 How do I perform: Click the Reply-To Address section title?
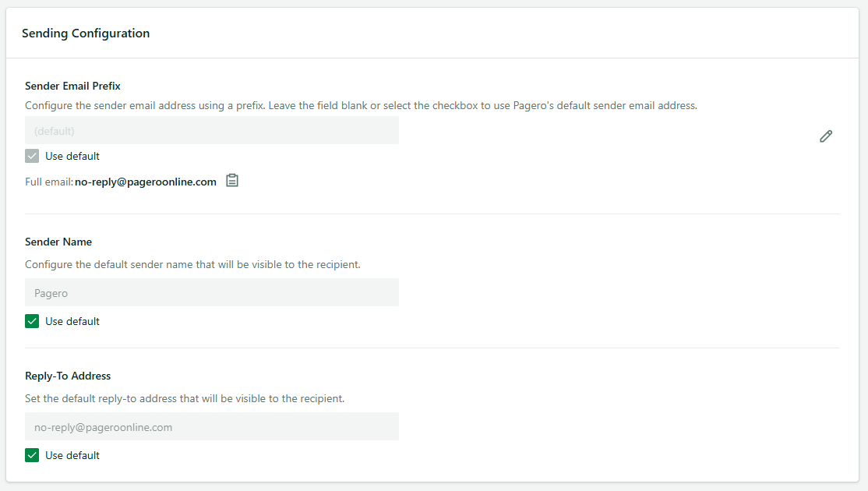tap(68, 376)
